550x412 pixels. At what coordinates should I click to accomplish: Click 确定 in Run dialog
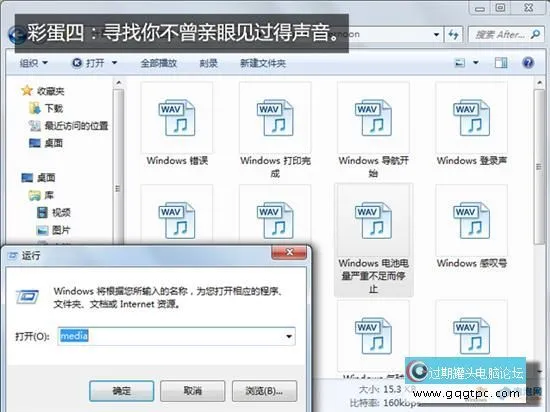pyautogui.click(x=121, y=391)
